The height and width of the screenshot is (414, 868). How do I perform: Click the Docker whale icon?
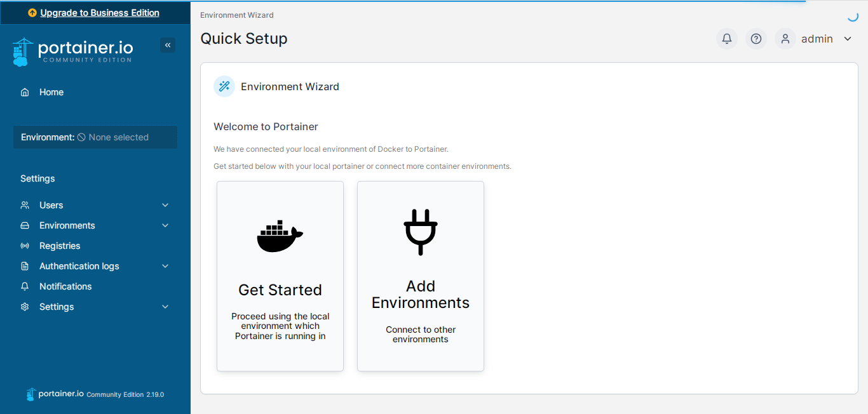click(x=280, y=236)
